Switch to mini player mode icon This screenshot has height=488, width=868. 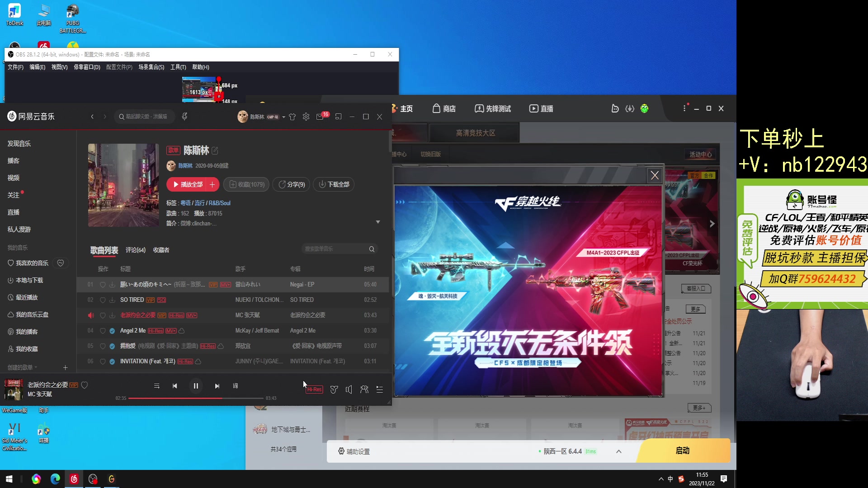339,117
